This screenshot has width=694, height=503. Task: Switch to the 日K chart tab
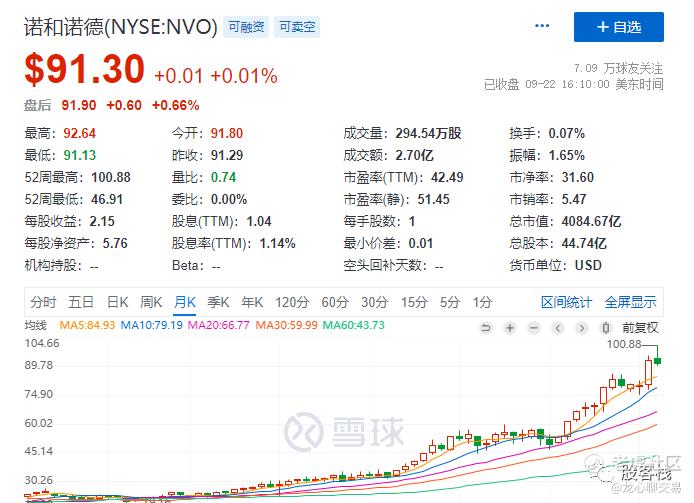click(118, 302)
